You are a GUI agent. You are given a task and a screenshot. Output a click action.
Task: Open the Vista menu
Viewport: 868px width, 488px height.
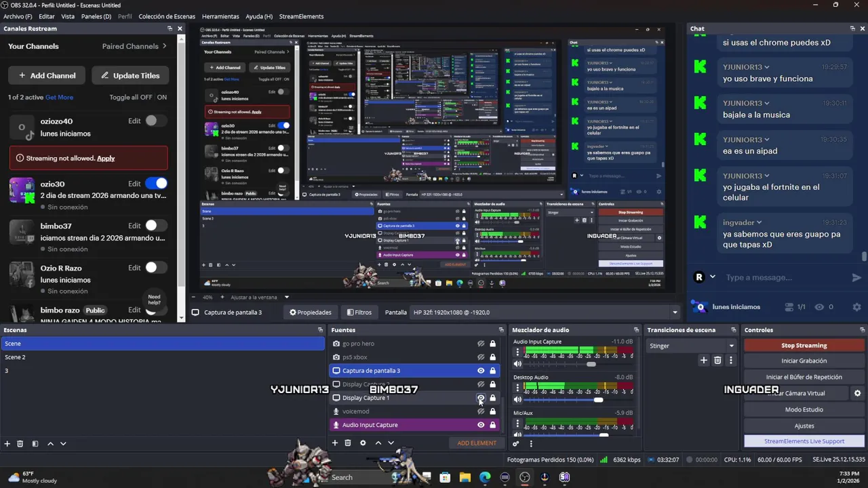click(68, 16)
